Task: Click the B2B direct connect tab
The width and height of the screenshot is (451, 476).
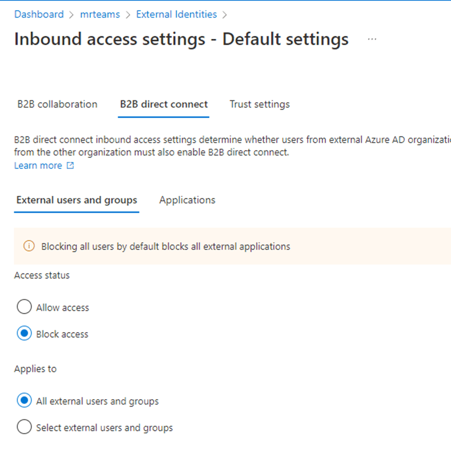Action: pyautogui.click(x=164, y=104)
